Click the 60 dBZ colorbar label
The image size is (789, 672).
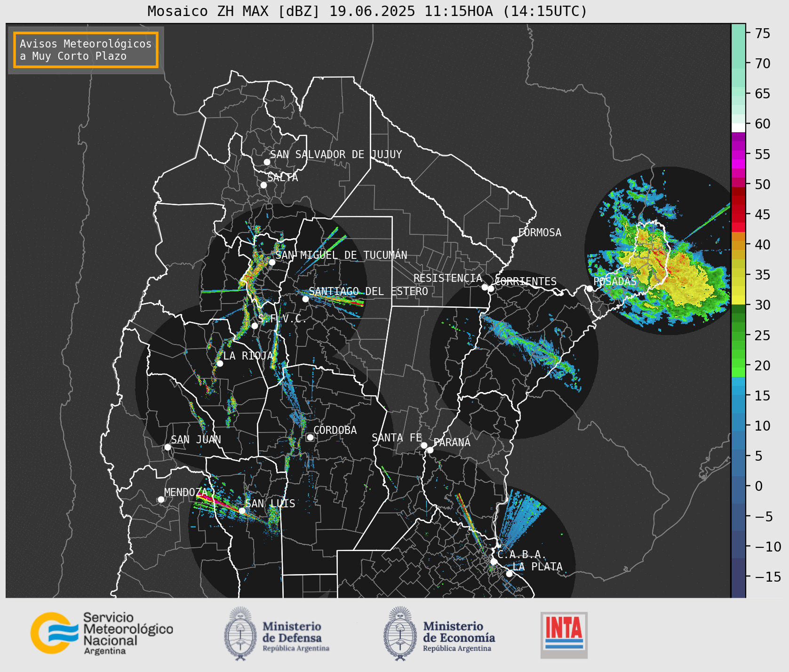[763, 124]
